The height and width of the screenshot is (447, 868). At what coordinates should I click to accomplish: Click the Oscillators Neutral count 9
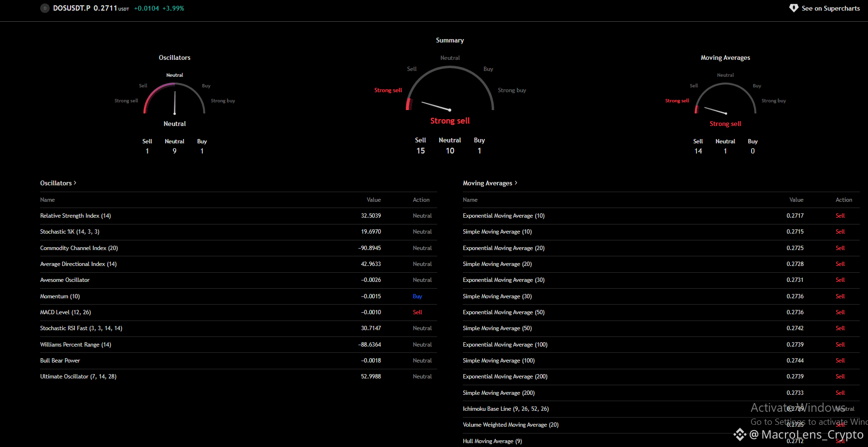[x=174, y=151]
